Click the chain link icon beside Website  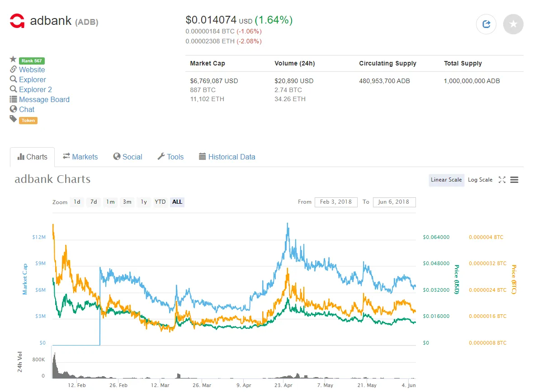point(13,69)
